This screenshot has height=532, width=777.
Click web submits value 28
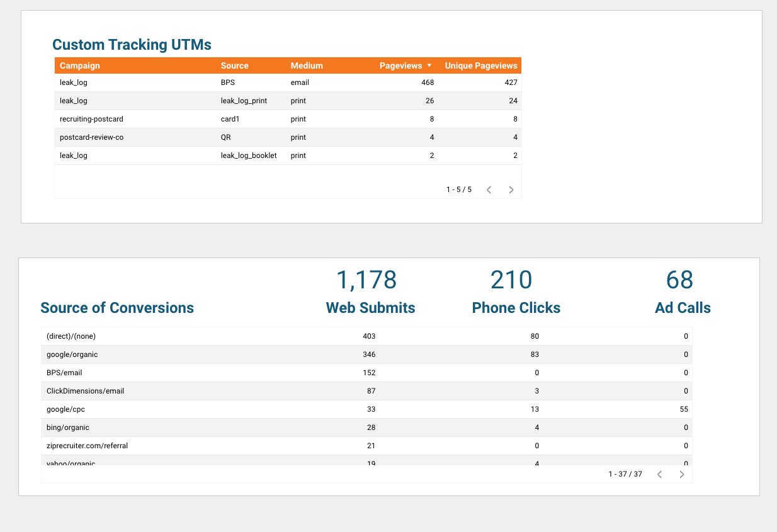(371, 427)
